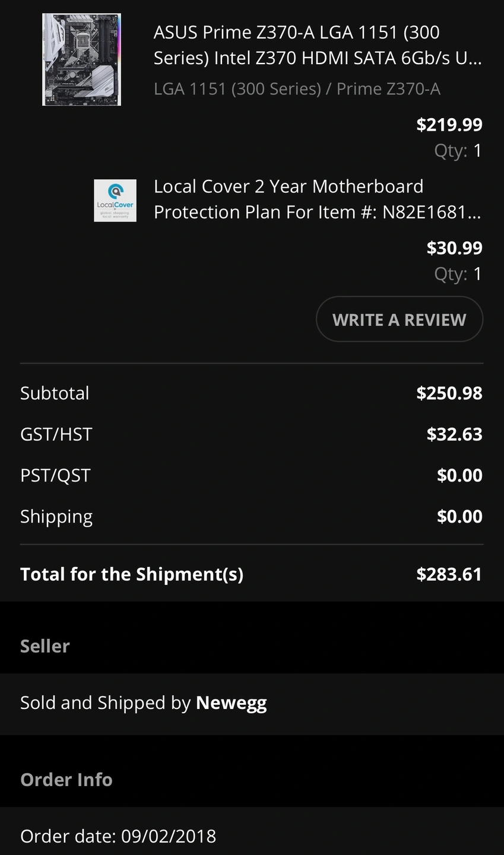Select the Subtotal row label
The image size is (504, 855).
tap(55, 393)
